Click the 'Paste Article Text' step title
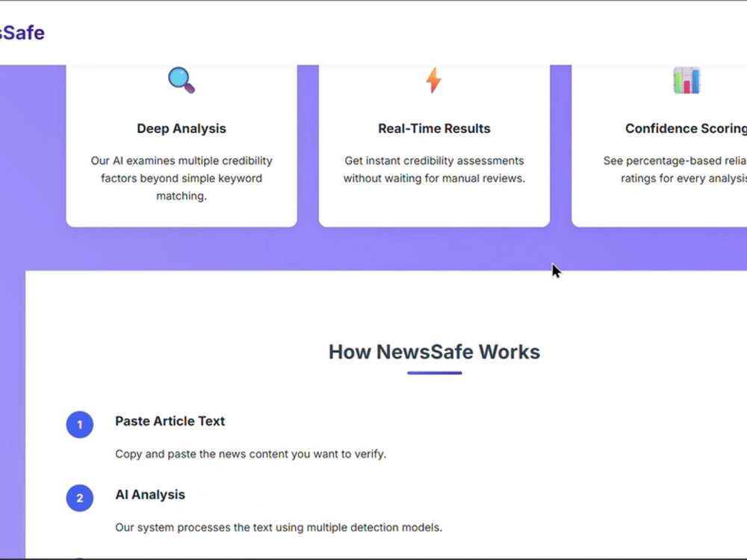The height and width of the screenshot is (560, 747). [170, 421]
